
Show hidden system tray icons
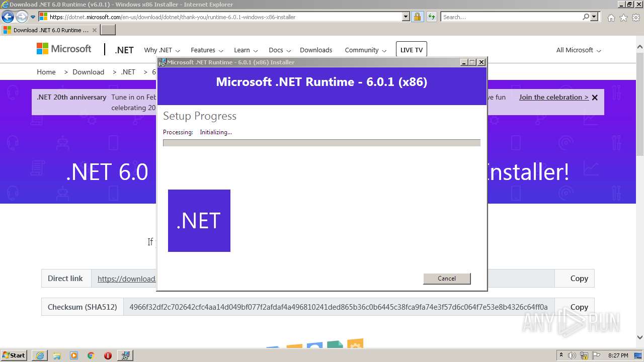tap(561, 355)
